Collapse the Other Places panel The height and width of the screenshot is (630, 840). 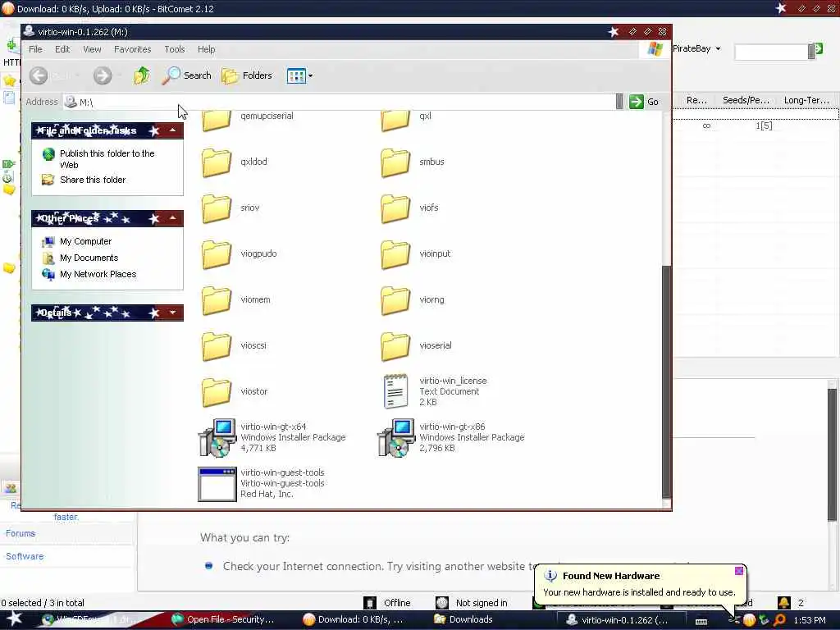tap(172, 218)
